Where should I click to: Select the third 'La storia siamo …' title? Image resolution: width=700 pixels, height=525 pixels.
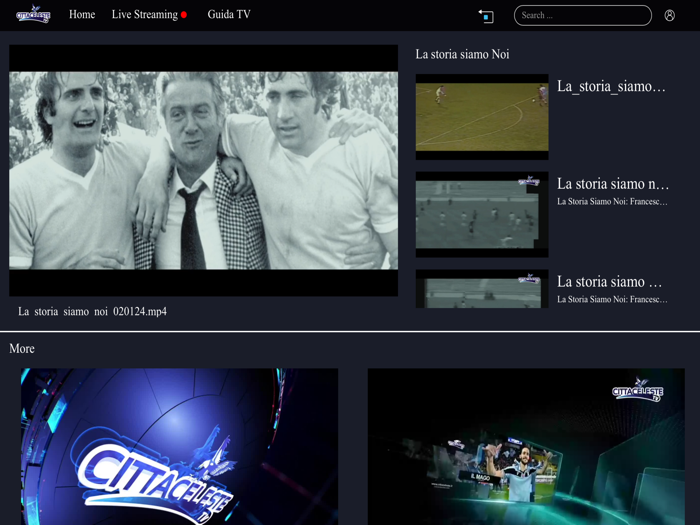(x=609, y=282)
